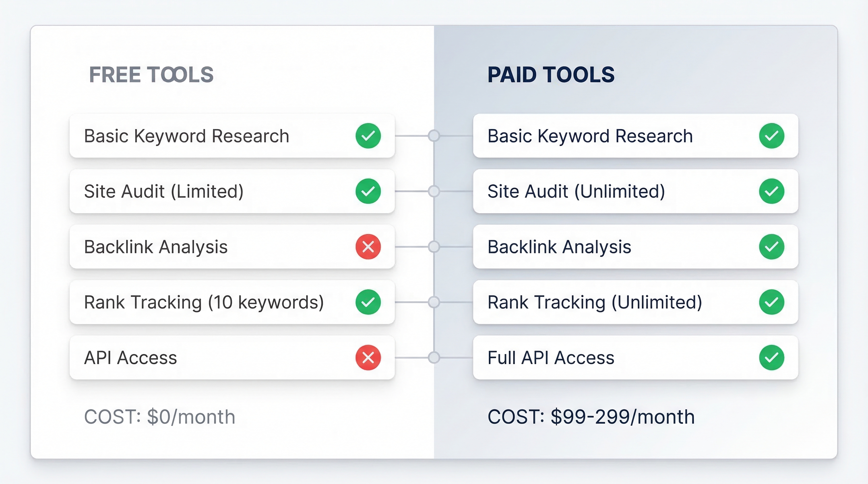Click red X on Free Backlink Analysis
868x484 pixels.
(x=368, y=247)
